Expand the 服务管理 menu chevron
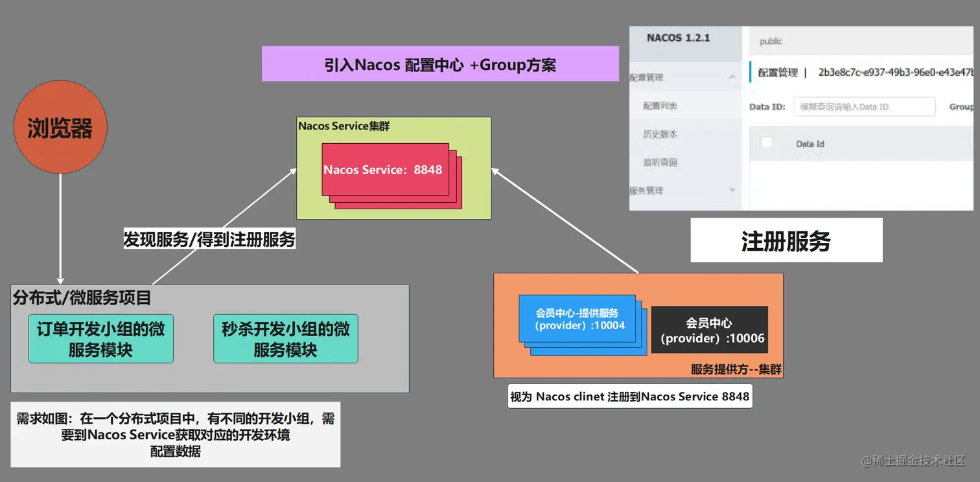This screenshot has height=482, width=980. coord(732,190)
